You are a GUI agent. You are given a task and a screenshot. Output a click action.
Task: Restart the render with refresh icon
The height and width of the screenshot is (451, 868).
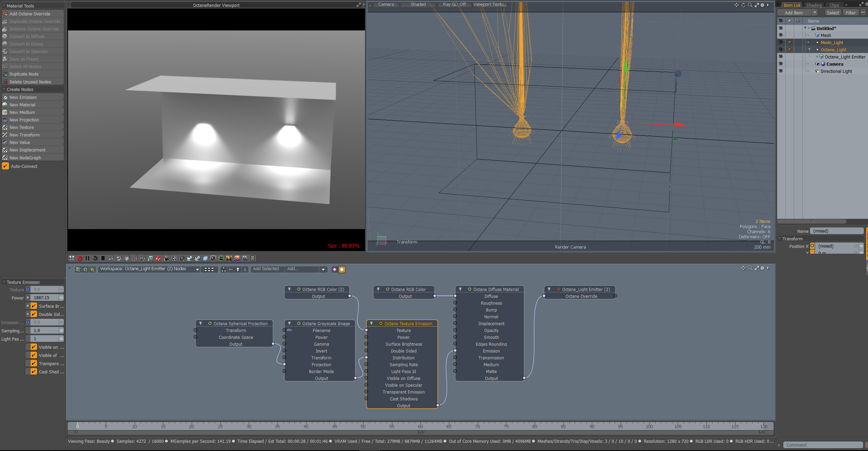95,258
